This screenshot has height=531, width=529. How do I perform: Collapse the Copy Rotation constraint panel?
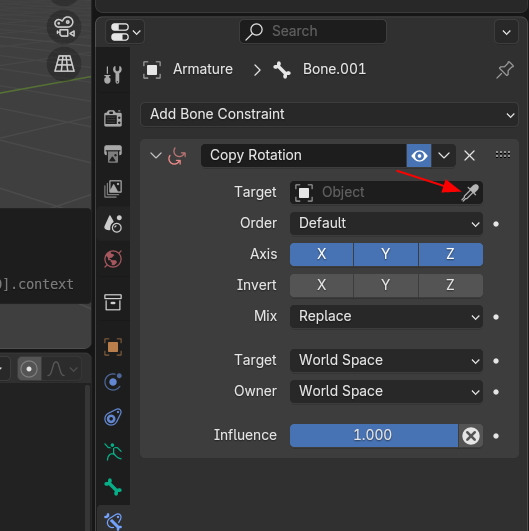[155, 155]
